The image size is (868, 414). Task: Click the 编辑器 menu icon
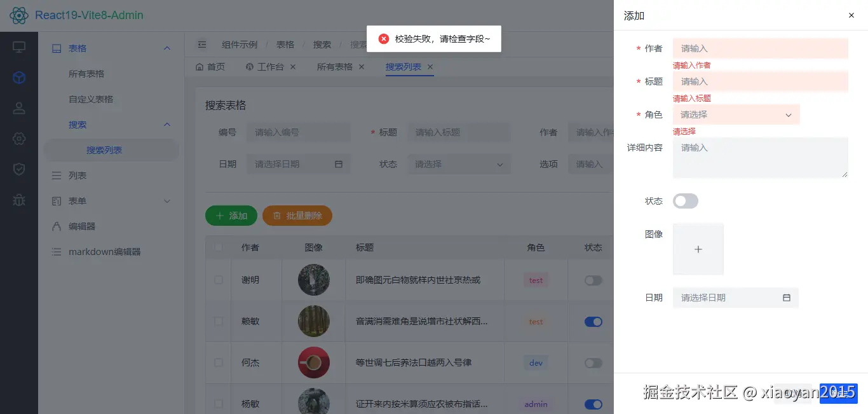(x=57, y=226)
